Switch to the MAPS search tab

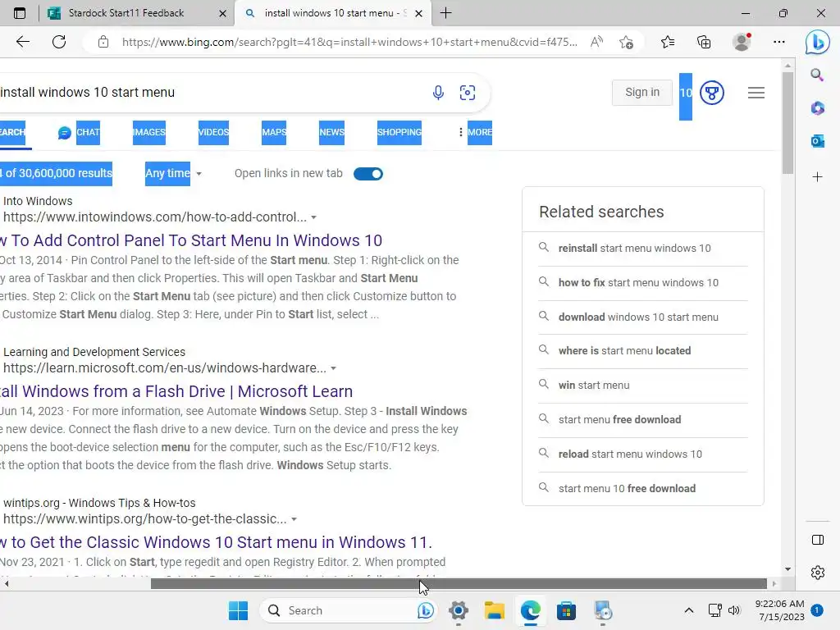click(274, 132)
